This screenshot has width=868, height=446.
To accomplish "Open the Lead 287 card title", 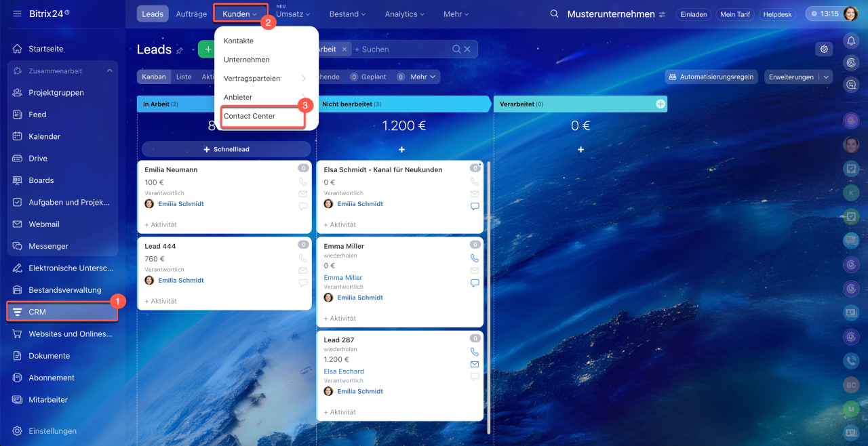I will (339, 340).
